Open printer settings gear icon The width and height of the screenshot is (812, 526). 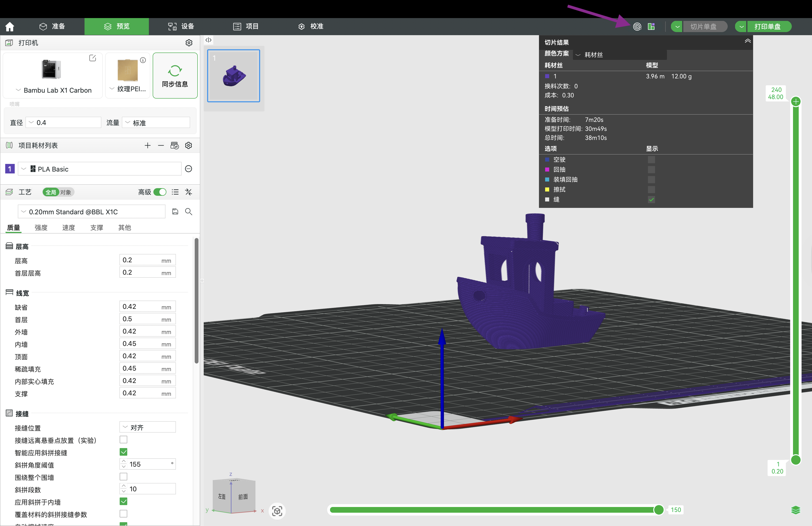189,43
